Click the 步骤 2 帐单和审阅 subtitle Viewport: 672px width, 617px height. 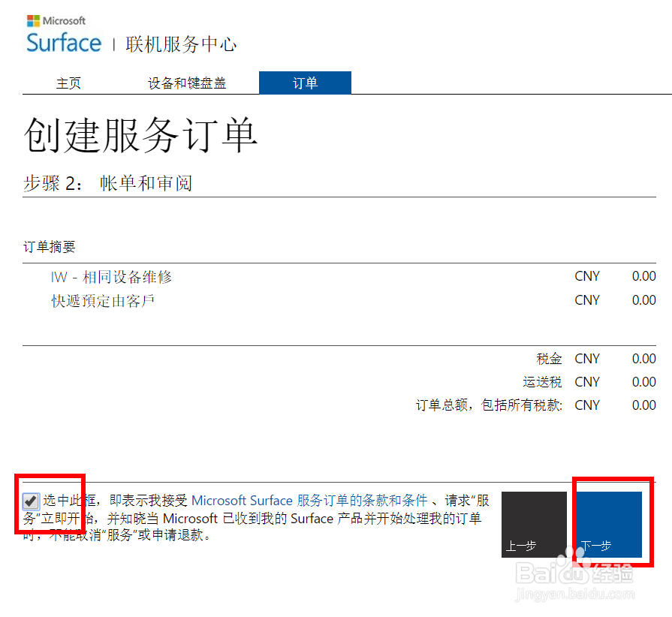[x=109, y=182]
